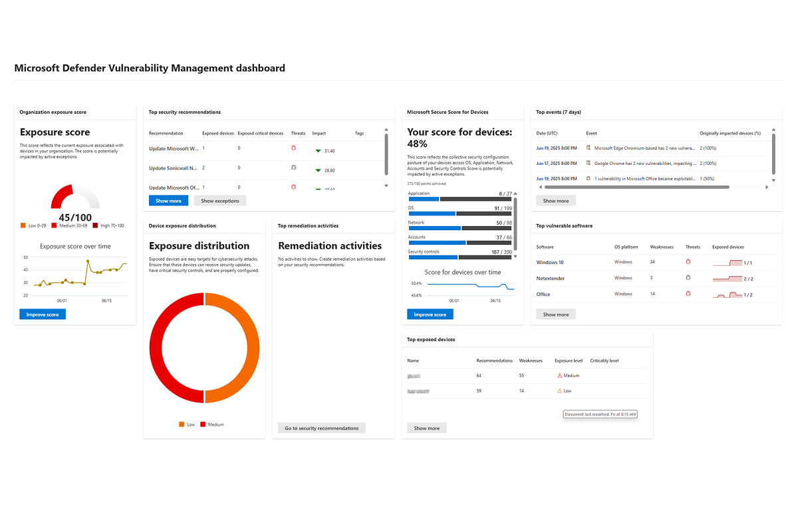The image size is (798, 532).
Task: Click the orange Low legend swatch below the donut
Action: [x=182, y=424]
